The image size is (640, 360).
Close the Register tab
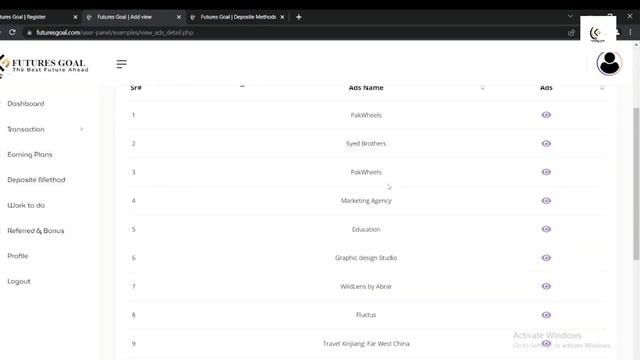[75, 17]
